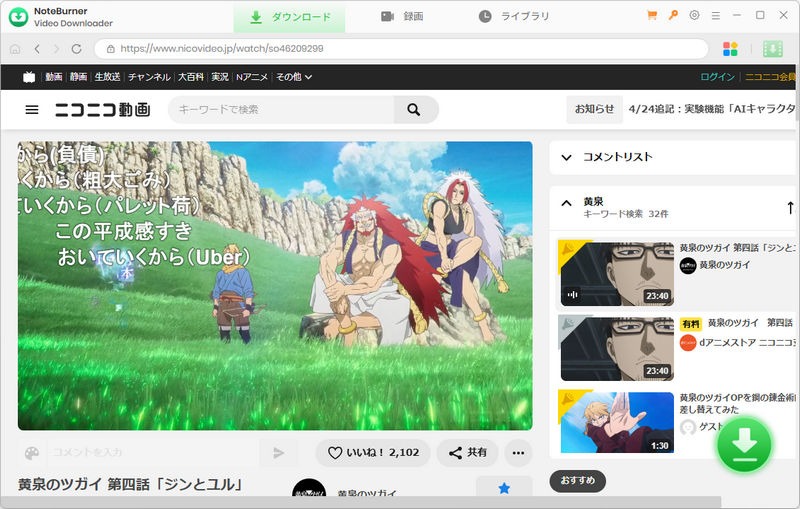Reload the current page
800x509 pixels.
click(77, 49)
